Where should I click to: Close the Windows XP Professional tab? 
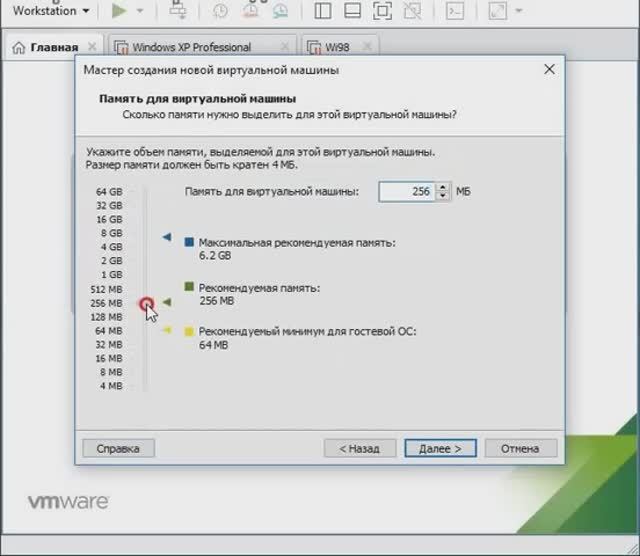[x=284, y=47]
